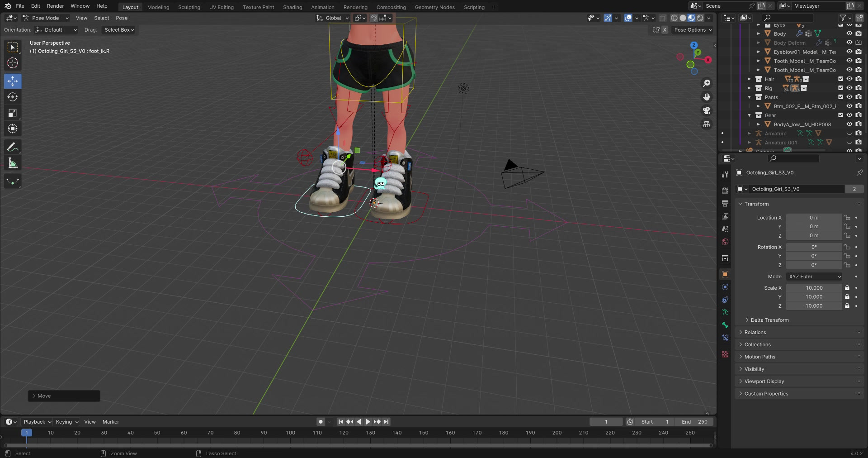Viewport: 868px width, 458px height.
Task: Select the Breakdowner pose tool
Action: tap(13, 181)
